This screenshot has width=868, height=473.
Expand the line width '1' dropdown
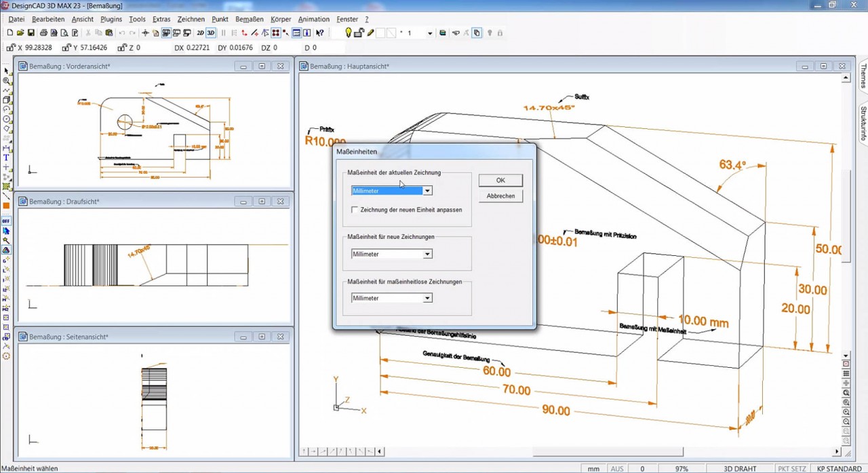[430, 33]
